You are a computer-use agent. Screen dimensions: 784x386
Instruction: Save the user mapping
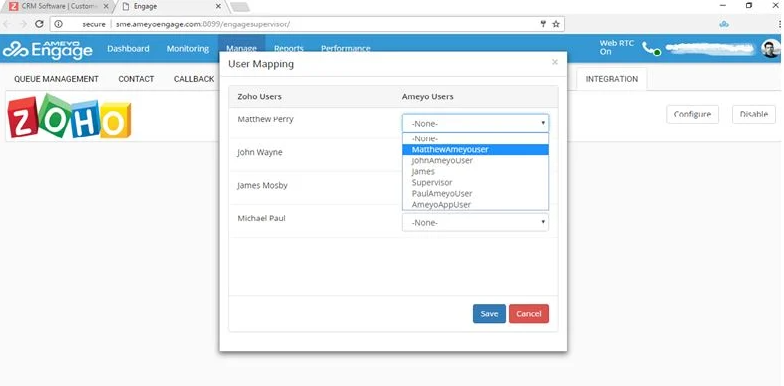click(489, 314)
